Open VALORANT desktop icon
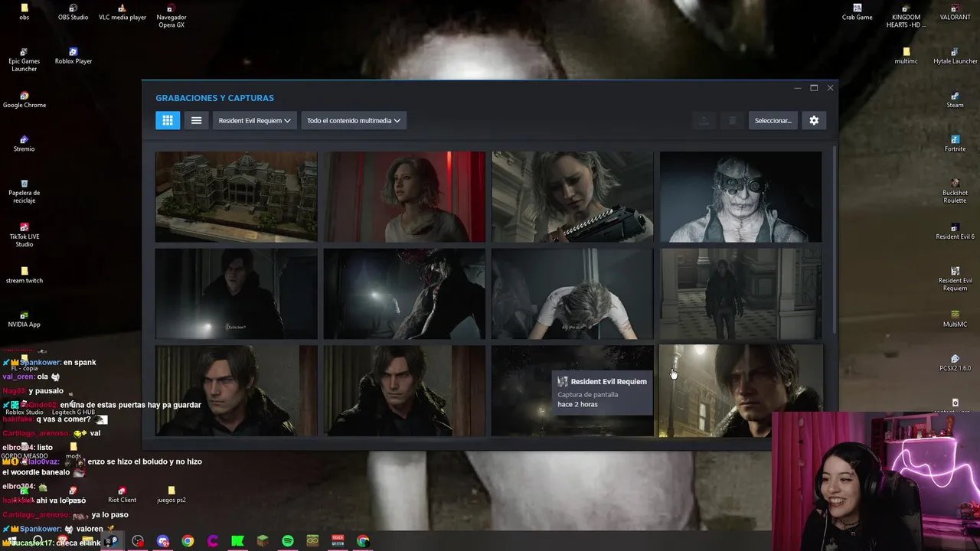 click(x=955, y=12)
